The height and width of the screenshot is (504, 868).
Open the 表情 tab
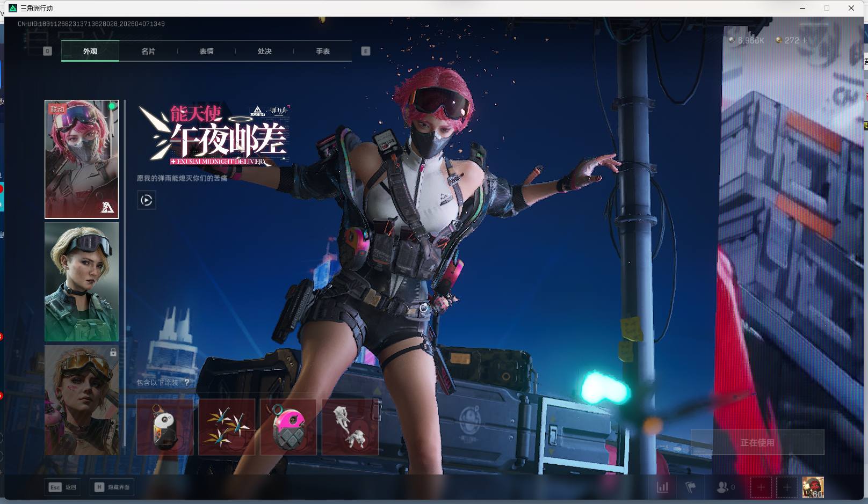pyautogui.click(x=206, y=51)
